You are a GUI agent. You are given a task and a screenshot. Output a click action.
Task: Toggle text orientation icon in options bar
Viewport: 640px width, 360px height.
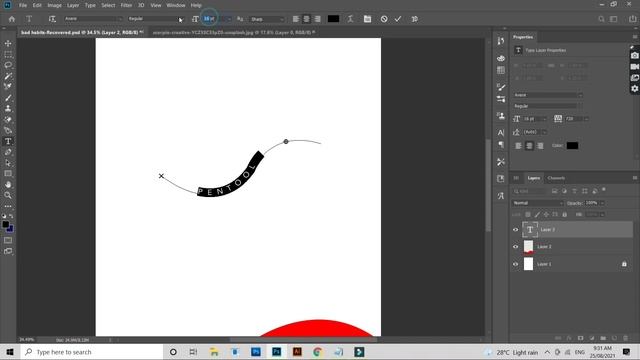52,19
